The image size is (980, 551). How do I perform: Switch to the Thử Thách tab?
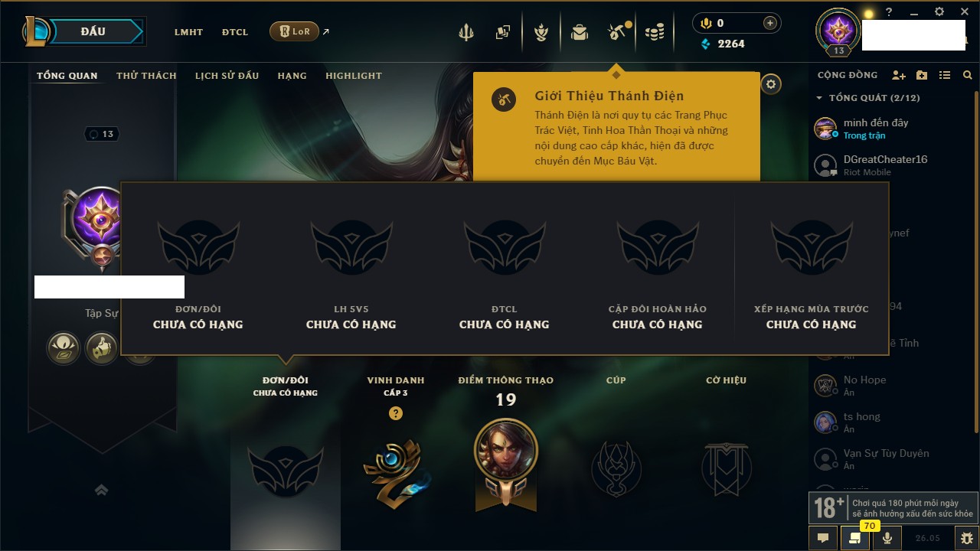point(146,76)
